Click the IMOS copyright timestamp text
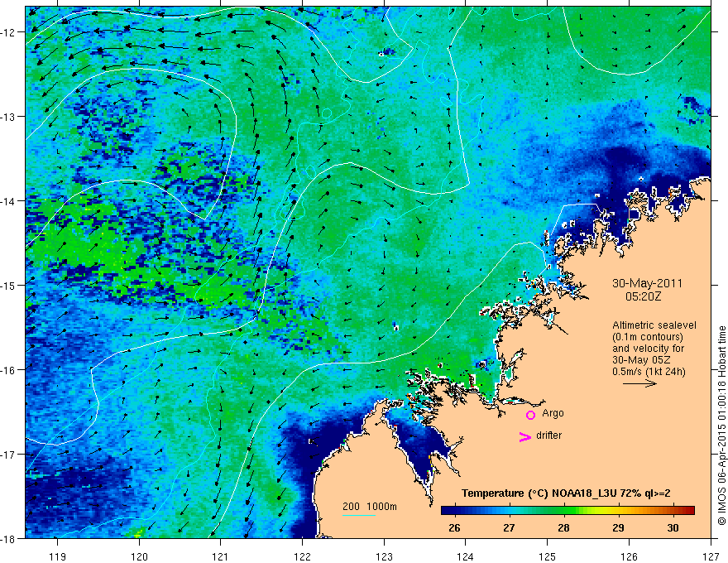Image resolution: width=728 pixels, height=563 pixels. [x=721, y=426]
